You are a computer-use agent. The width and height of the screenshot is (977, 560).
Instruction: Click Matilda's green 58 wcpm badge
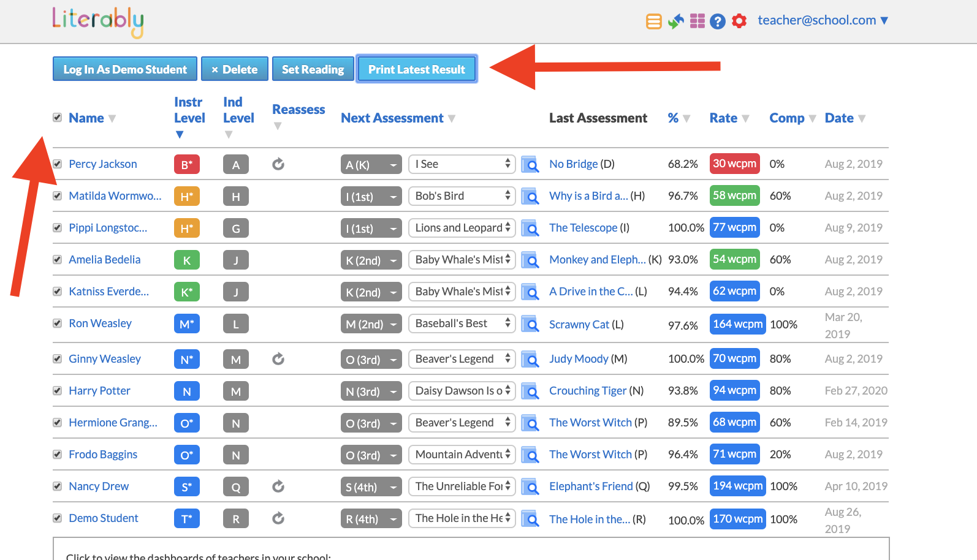tap(734, 195)
